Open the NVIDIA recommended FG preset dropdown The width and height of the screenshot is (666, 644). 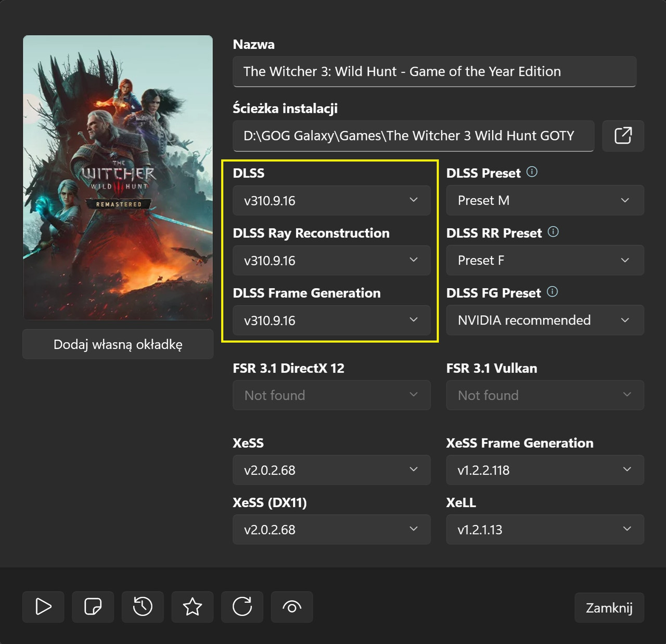(x=545, y=320)
